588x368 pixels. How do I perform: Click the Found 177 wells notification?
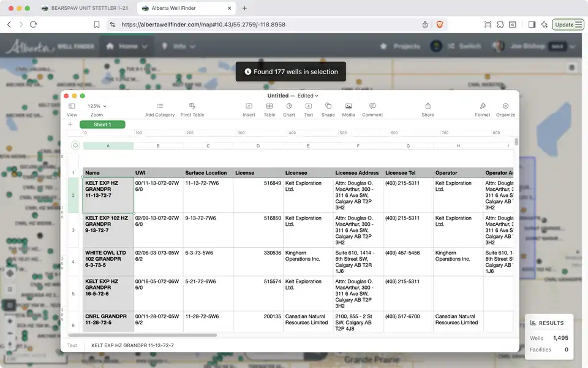tap(291, 72)
